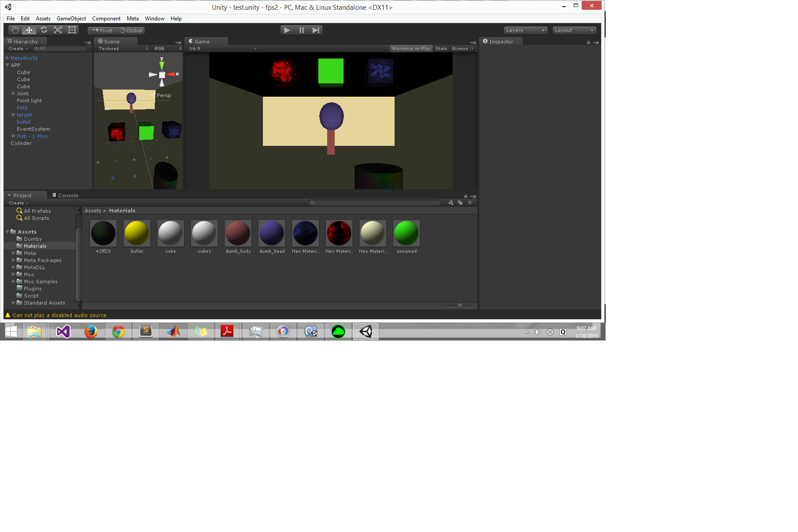The width and height of the screenshot is (798, 532).
Task: Open the Assets menu
Action: point(43,19)
